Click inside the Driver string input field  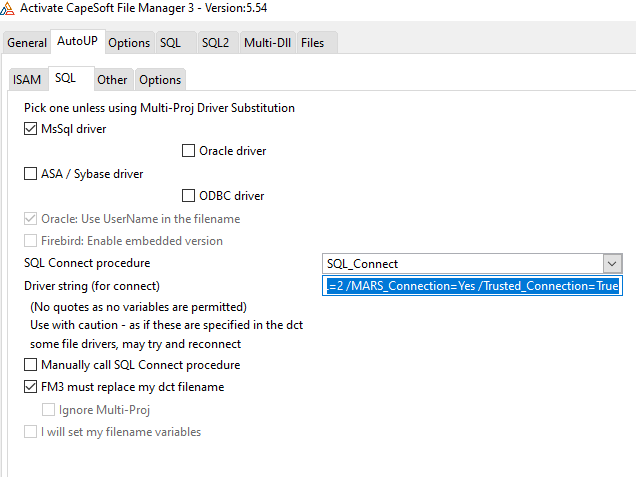pyautogui.click(x=472, y=287)
